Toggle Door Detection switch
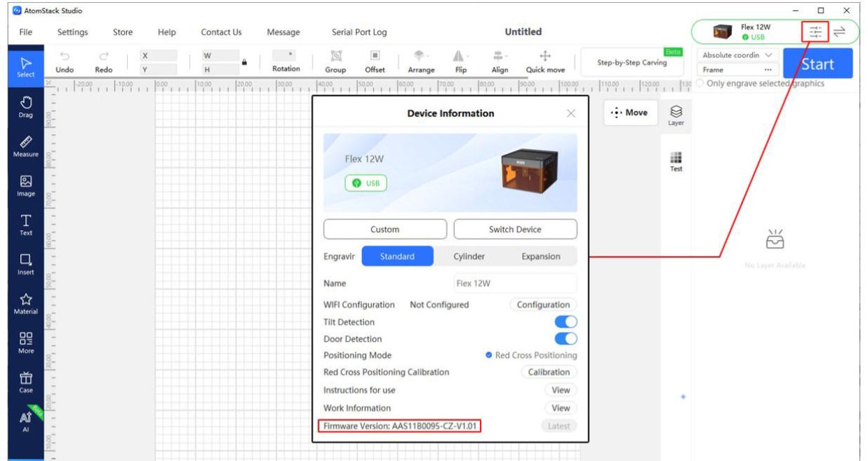This screenshot has width=868, height=461. (x=566, y=339)
